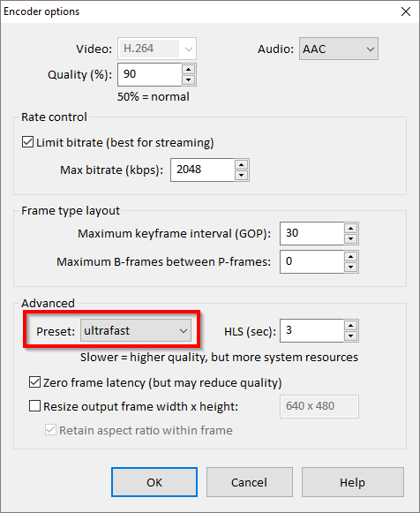Toggle Limit bitrate (best for streaming) checkbox

[x=27, y=142]
